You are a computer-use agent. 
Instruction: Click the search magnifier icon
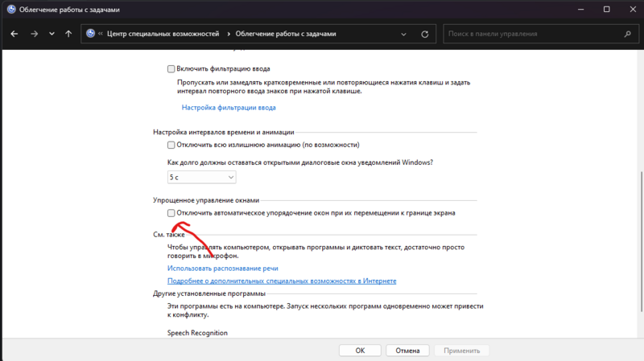628,34
